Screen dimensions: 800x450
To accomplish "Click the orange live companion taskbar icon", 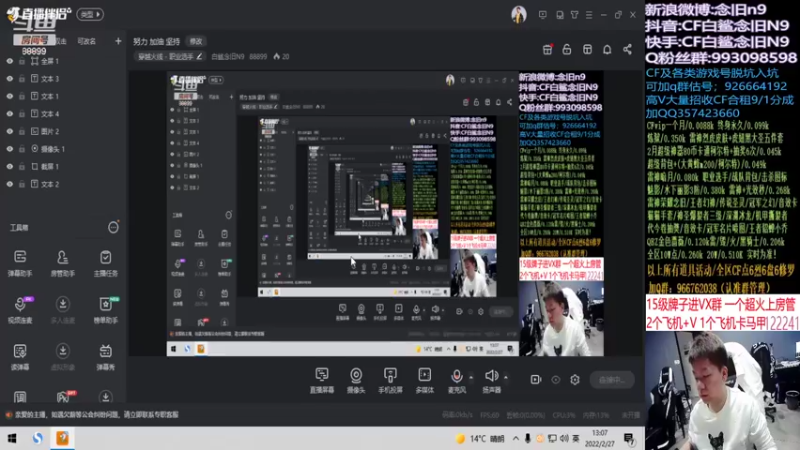I will 62,438.
